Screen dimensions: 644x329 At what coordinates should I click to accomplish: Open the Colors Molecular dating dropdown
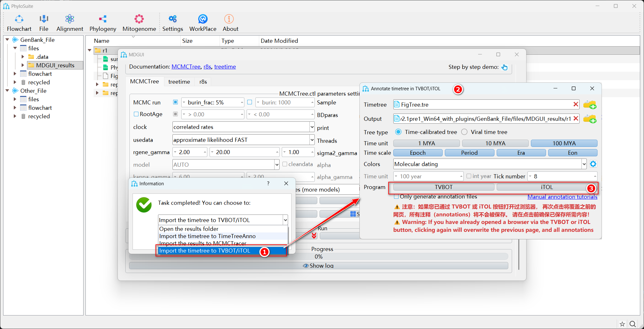pyautogui.click(x=490, y=164)
